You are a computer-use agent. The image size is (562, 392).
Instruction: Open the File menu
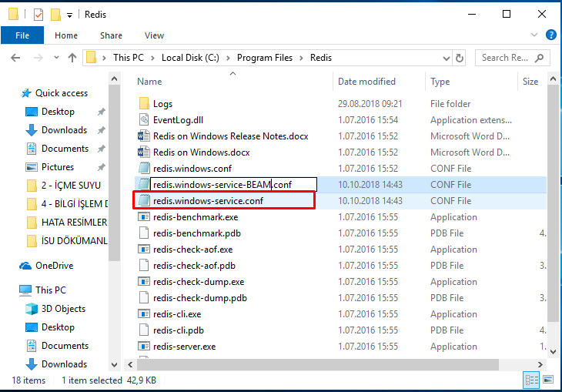point(22,35)
